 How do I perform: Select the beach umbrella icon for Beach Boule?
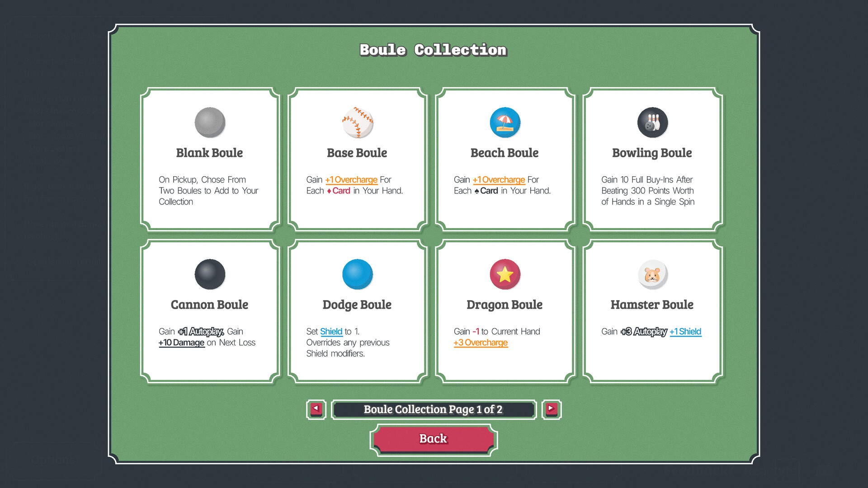(x=505, y=122)
